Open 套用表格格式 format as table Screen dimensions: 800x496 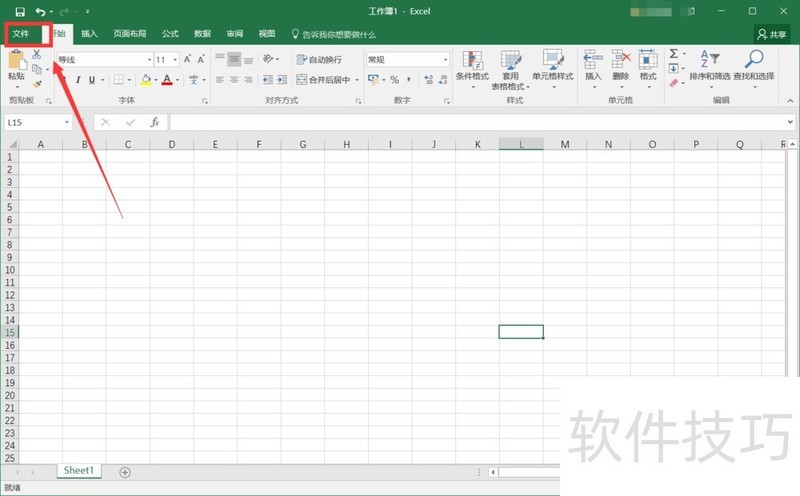point(511,70)
